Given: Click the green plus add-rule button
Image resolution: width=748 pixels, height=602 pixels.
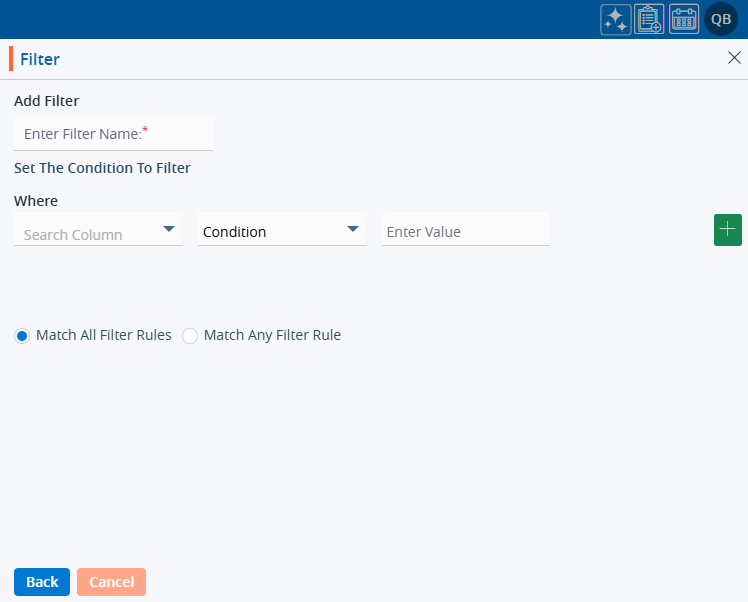Looking at the screenshot, I should [727, 229].
